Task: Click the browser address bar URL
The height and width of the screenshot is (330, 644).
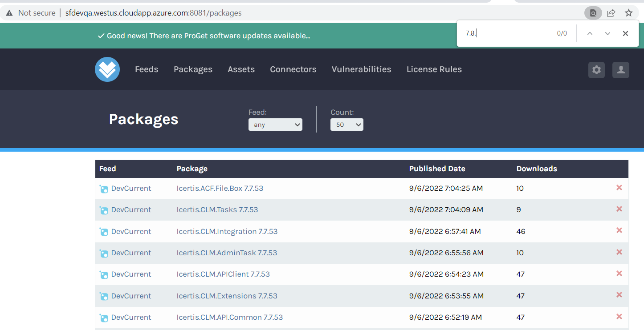Action: click(x=153, y=13)
